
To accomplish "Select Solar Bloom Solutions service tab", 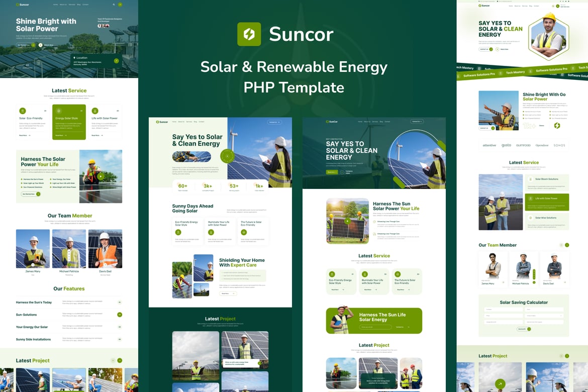I will click(x=547, y=183).
